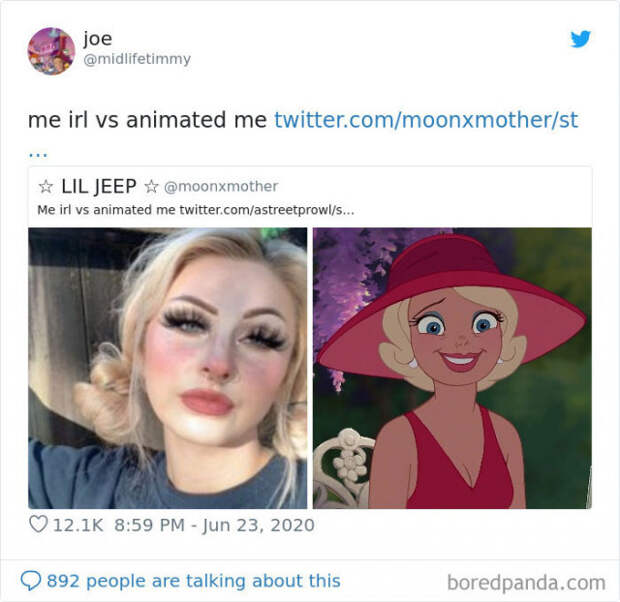
Task: Open the animated red-hat character image
Action: pos(452,368)
